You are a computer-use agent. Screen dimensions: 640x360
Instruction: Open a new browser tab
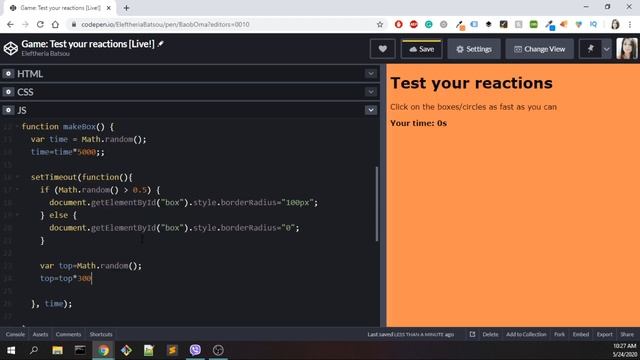click(x=126, y=8)
